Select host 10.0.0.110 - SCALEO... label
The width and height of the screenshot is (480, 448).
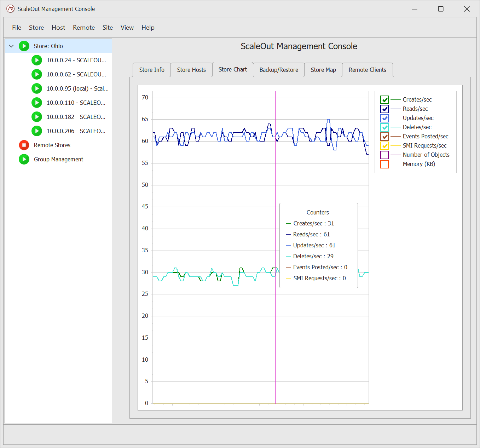(76, 103)
